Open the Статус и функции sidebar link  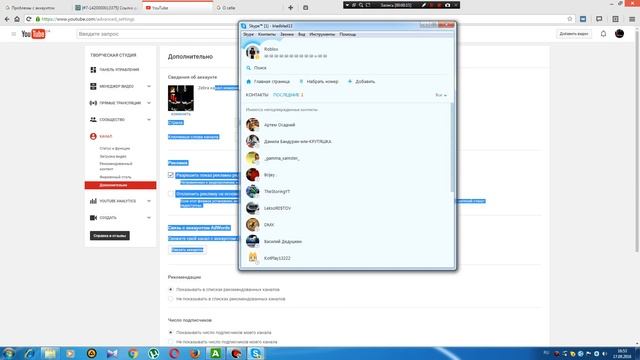(115, 149)
